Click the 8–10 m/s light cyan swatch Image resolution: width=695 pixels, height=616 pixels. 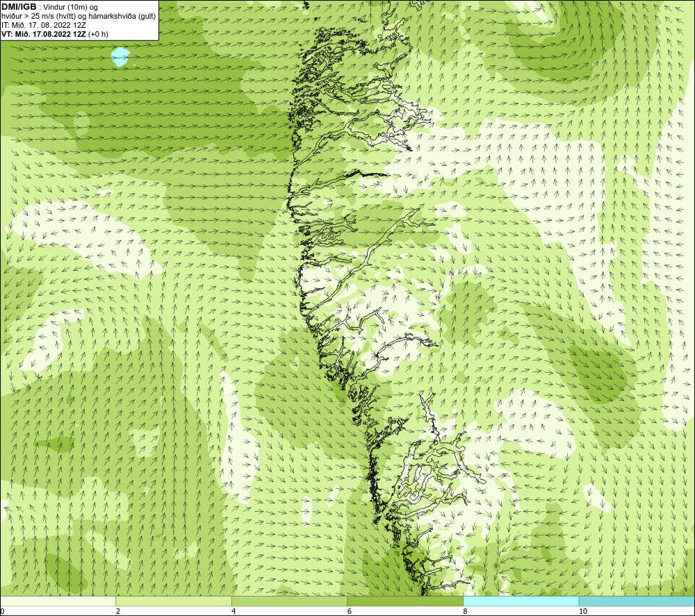pyautogui.click(x=521, y=601)
